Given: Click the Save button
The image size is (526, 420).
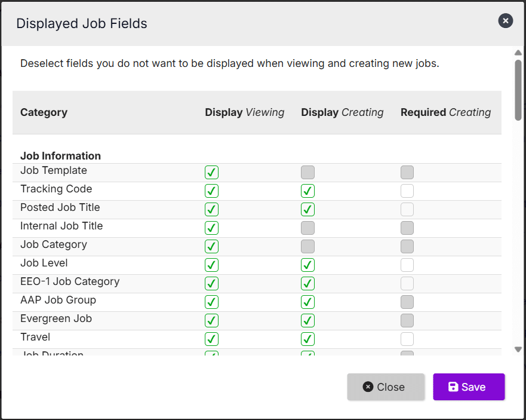Looking at the screenshot, I should (x=469, y=387).
